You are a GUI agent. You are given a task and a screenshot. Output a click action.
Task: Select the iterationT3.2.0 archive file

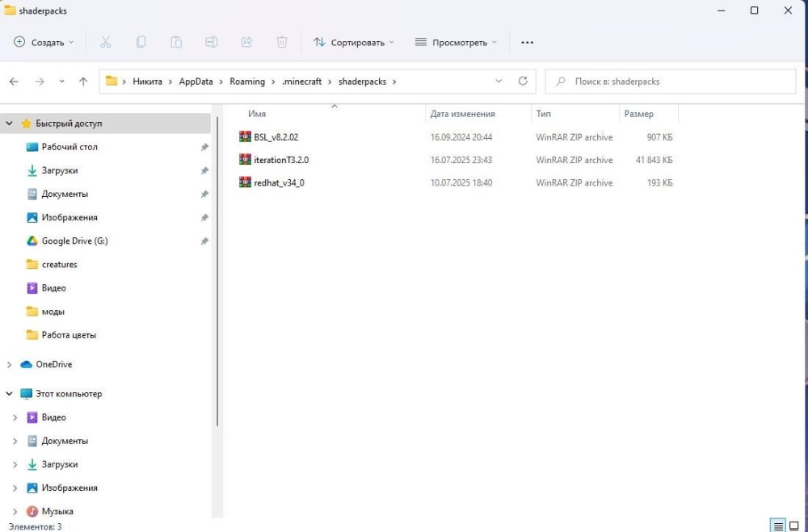coord(281,160)
